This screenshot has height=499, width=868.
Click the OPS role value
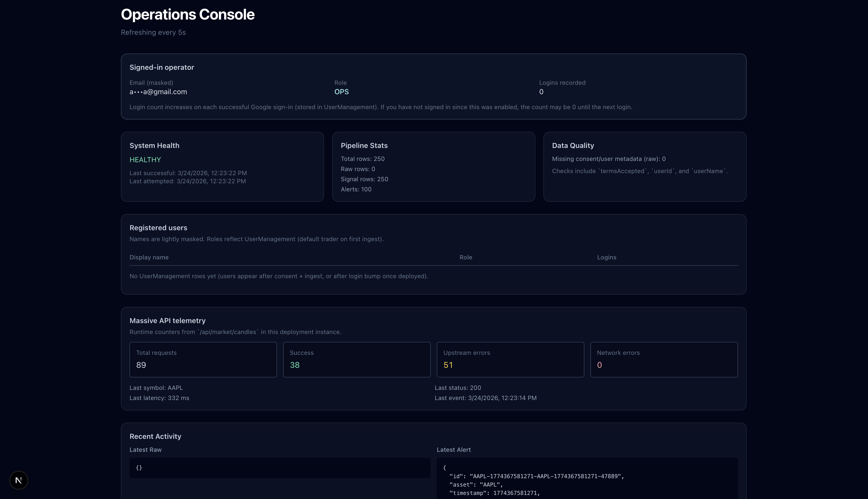pyautogui.click(x=341, y=92)
